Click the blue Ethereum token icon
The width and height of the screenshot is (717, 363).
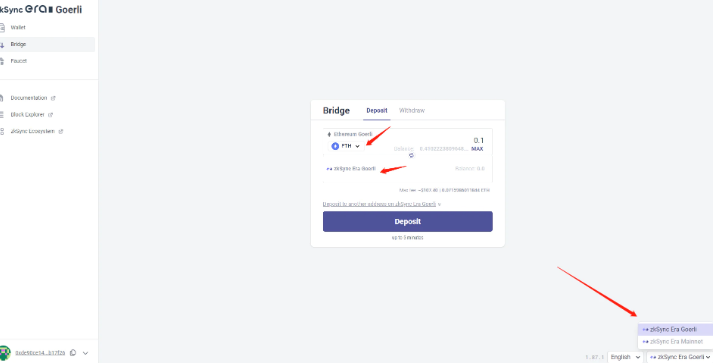tap(335, 146)
